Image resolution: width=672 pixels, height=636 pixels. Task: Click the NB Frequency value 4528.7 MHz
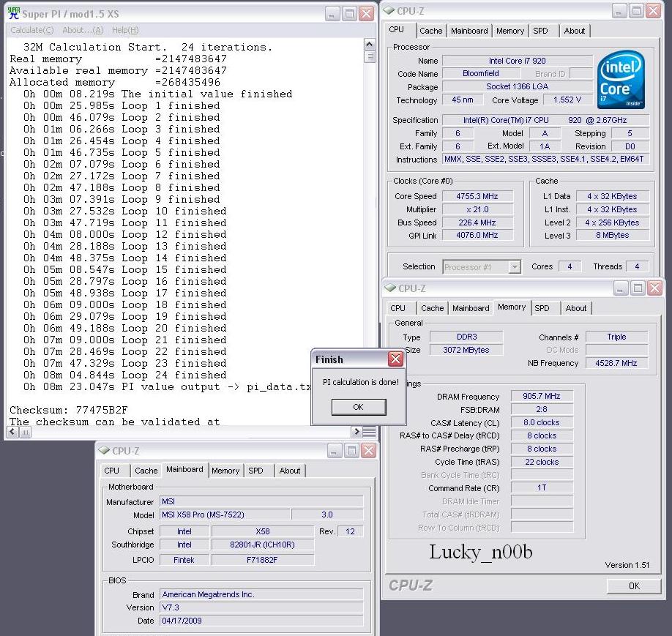(616, 363)
